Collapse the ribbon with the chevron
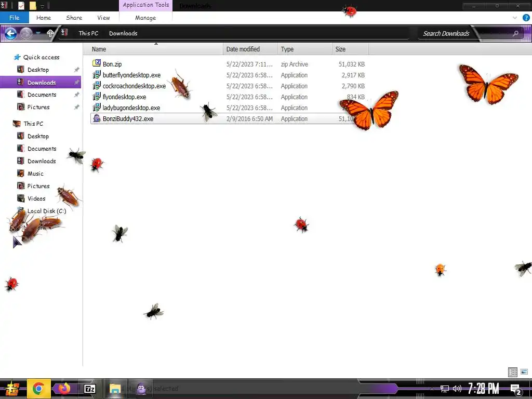The height and width of the screenshot is (399, 532). 515,18
